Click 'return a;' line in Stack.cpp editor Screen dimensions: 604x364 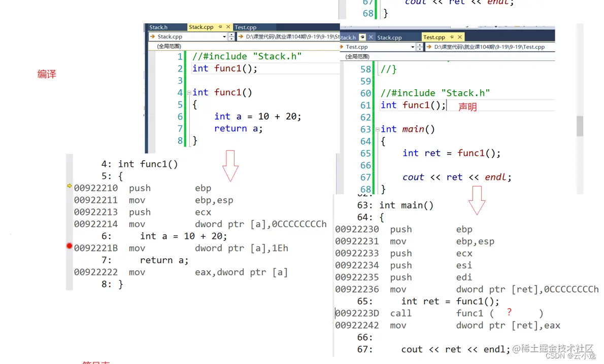(239, 129)
